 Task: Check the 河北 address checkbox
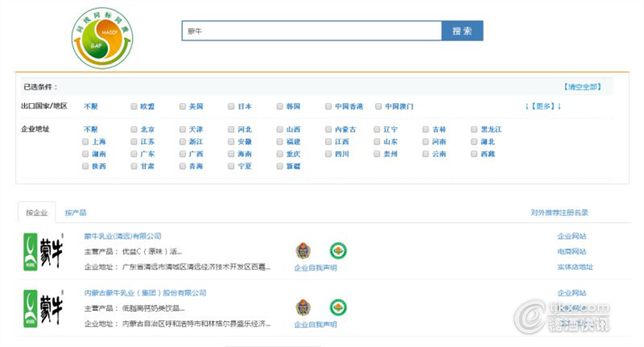click(231, 130)
